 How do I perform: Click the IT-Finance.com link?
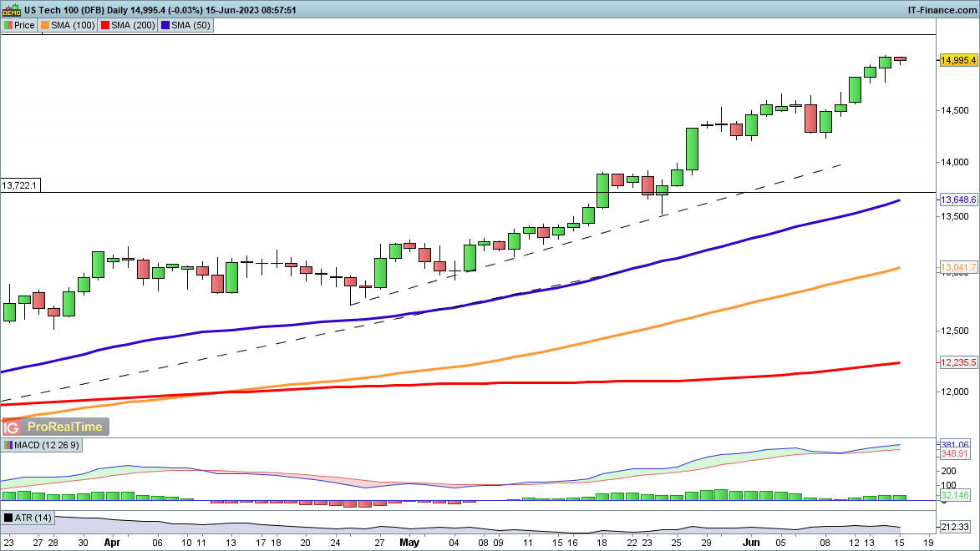(942, 10)
